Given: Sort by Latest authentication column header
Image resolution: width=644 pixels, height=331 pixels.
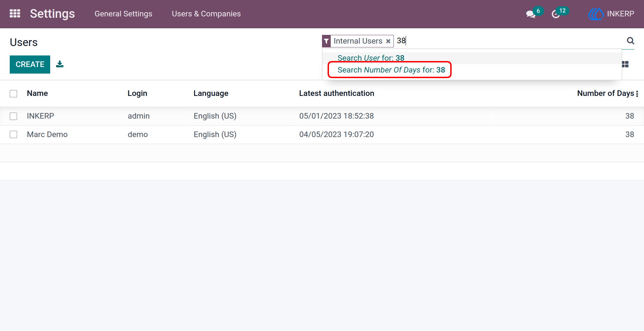Looking at the screenshot, I should coord(337,93).
